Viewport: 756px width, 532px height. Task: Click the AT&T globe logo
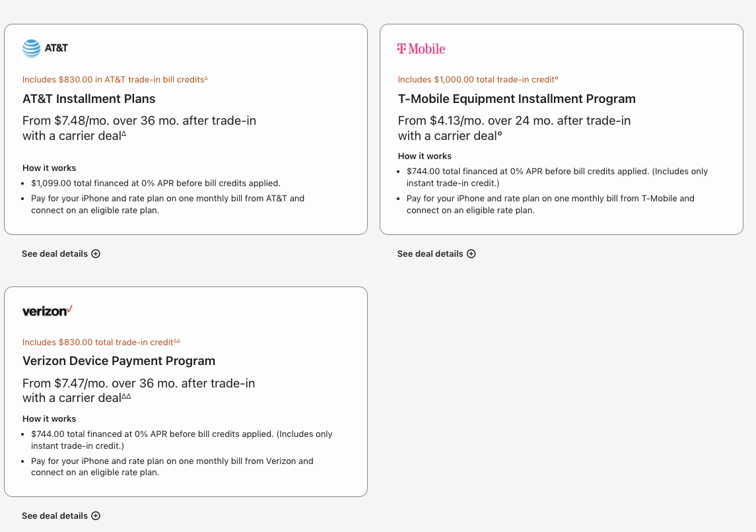click(32, 48)
